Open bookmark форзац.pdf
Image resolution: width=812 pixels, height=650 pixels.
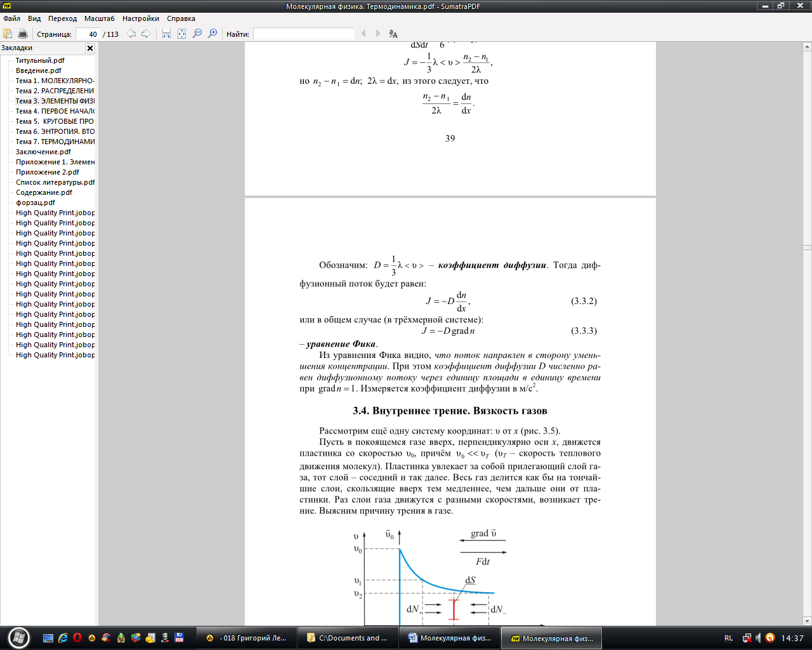36,202
